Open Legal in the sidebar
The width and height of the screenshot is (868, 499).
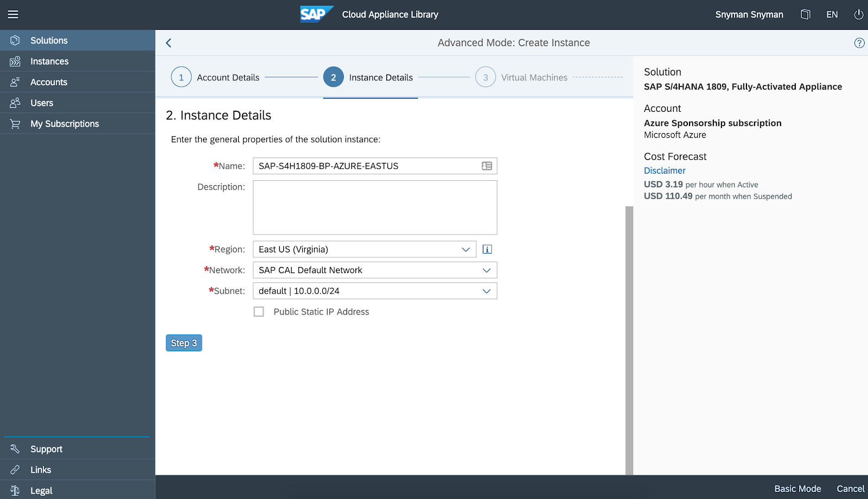tap(78, 490)
